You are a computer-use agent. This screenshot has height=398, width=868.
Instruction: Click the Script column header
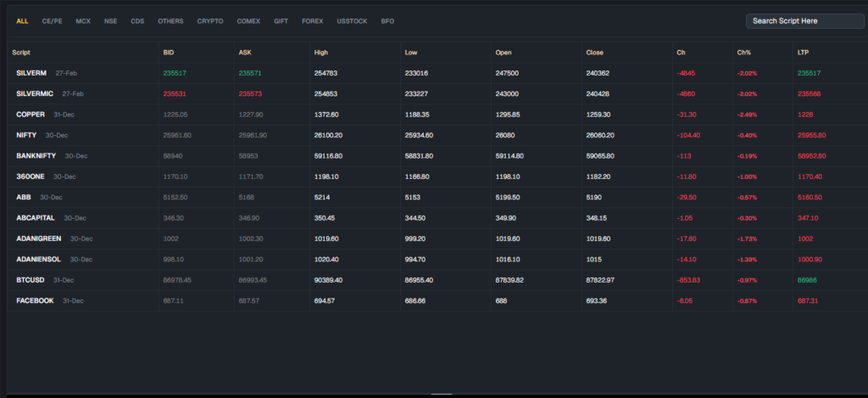[x=21, y=53]
